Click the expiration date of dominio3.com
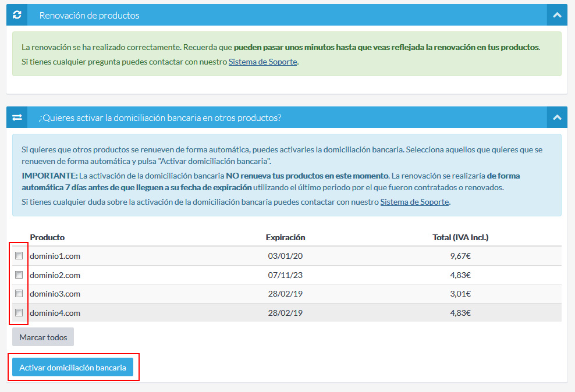The height and width of the screenshot is (392, 575). click(x=285, y=294)
